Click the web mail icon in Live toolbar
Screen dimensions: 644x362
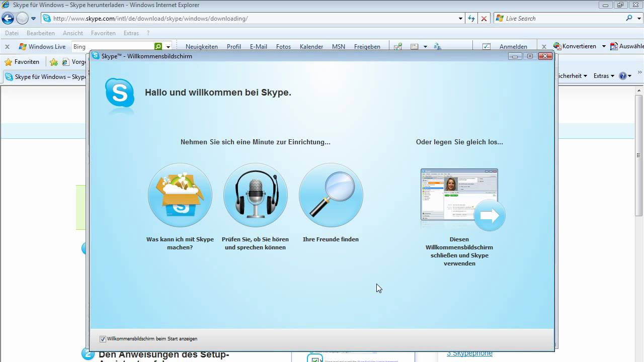coord(415,46)
